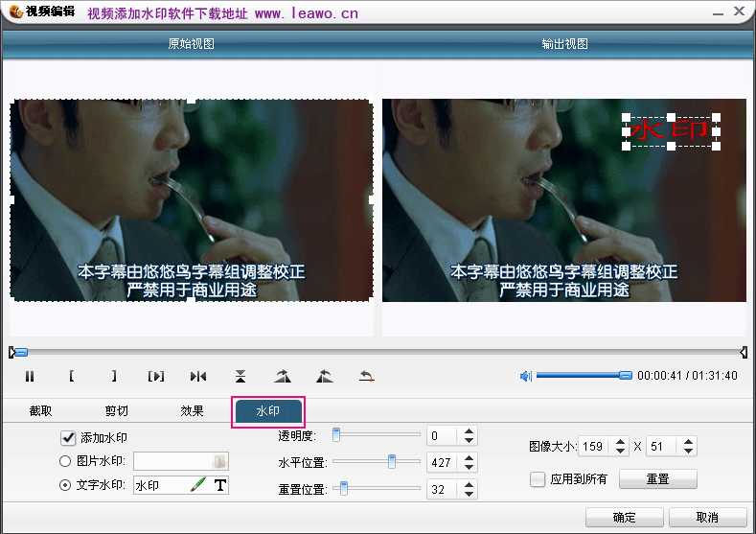Set the clip start bracket marker

(x=71, y=376)
